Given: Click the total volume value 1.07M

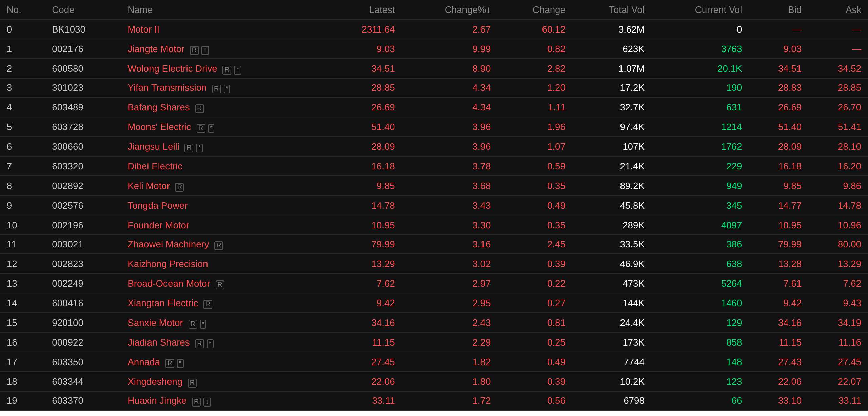Looking at the screenshot, I should point(631,69).
